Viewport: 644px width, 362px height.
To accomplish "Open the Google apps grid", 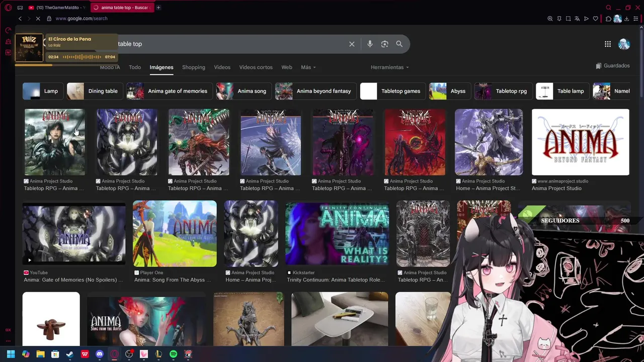I will [x=608, y=44].
